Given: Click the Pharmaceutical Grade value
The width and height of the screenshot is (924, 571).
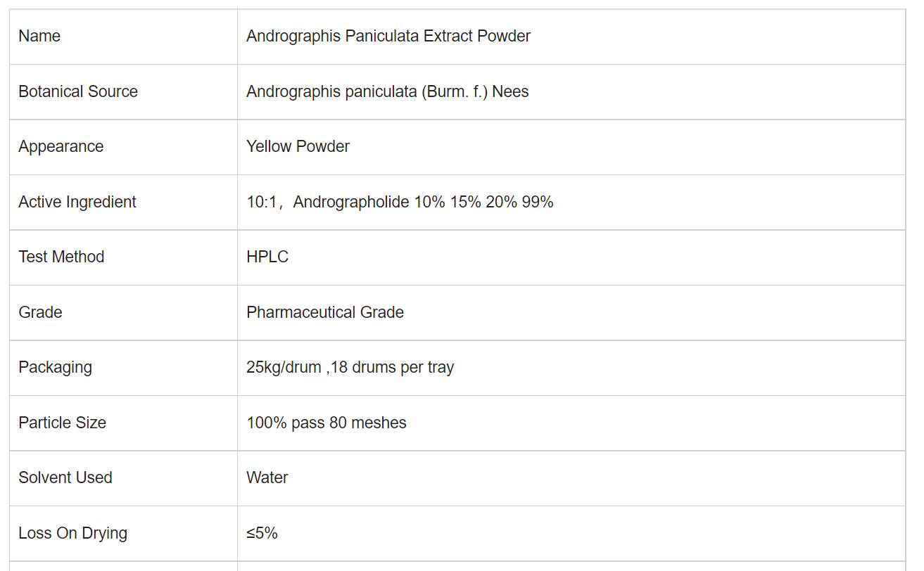Looking at the screenshot, I should [325, 312].
